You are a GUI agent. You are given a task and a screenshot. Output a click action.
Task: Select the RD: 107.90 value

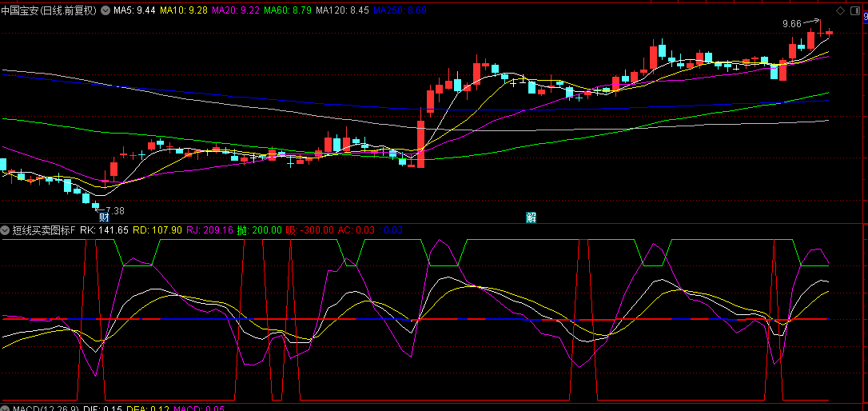click(157, 229)
